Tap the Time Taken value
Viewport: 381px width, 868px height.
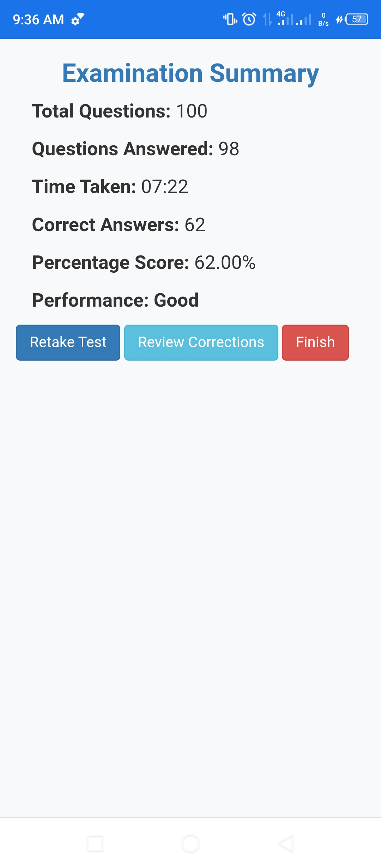[x=164, y=187]
